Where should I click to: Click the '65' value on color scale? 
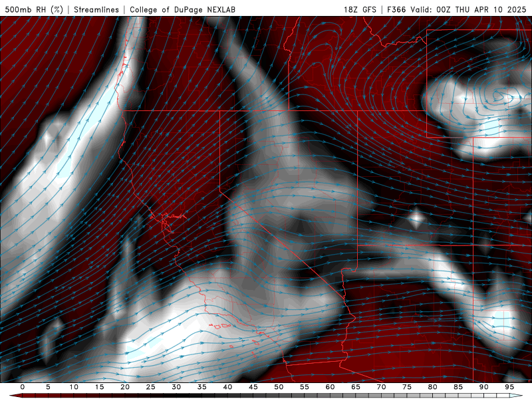[355, 387]
